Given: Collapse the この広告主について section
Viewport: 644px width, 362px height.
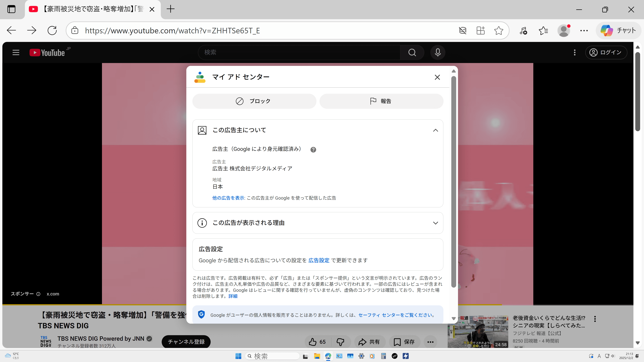Looking at the screenshot, I should click(435, 130).
